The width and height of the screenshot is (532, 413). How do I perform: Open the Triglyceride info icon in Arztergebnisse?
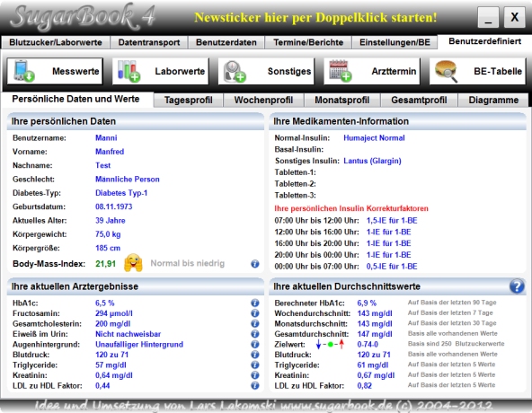[x=255, y=365]
